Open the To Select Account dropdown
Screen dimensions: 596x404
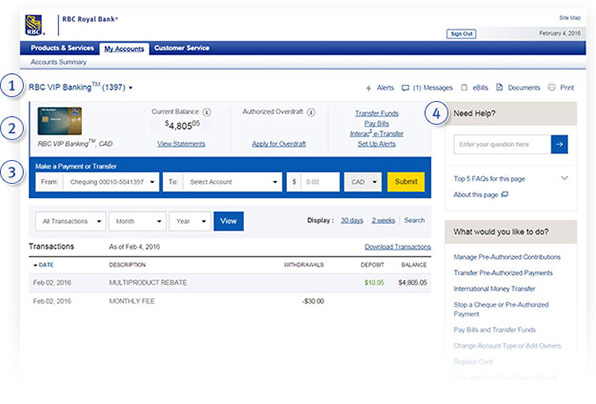click(x=223, y=182)
